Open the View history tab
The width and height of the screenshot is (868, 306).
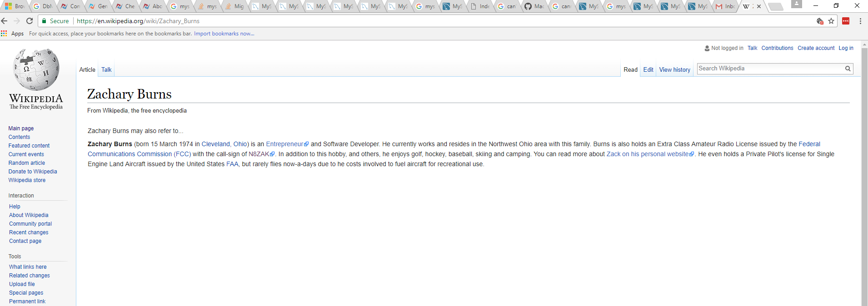(x=674, y=69)
